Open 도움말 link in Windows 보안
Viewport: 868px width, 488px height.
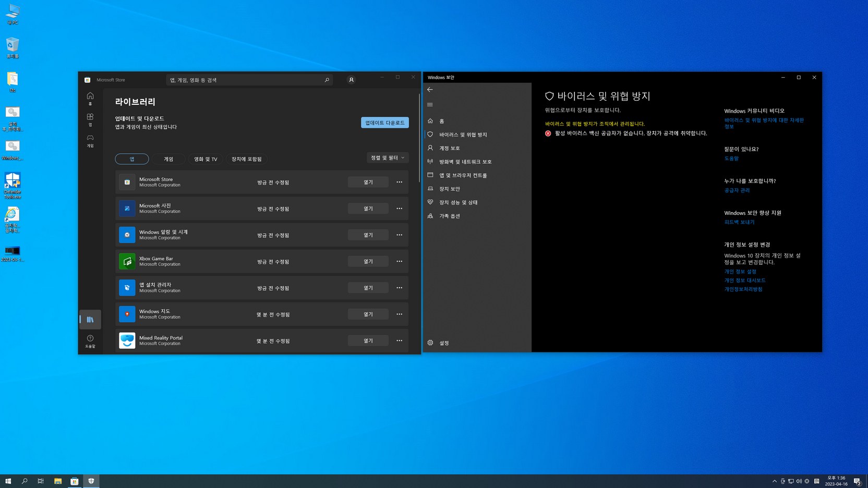coord(731,158)
